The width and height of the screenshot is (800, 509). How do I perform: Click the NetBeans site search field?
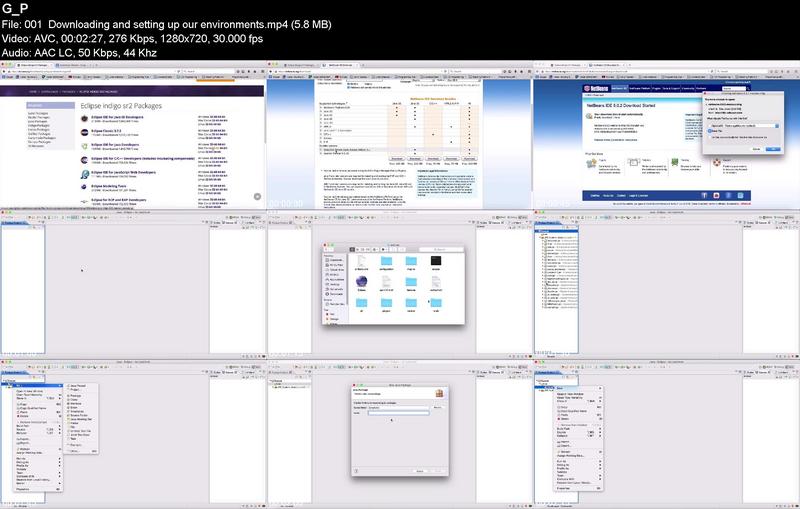[x=733, y=89]
